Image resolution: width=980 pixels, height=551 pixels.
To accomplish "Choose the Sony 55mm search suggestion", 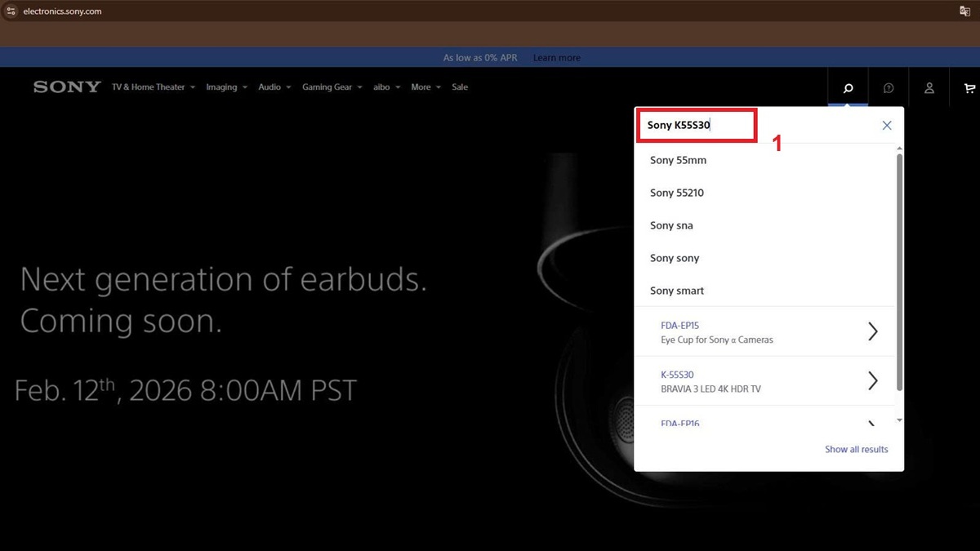I will coord(678,160).
